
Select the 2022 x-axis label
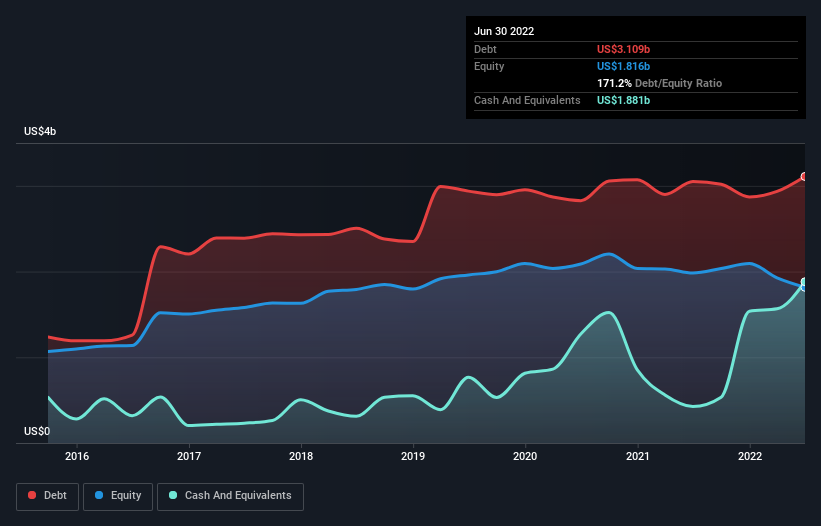[750, 456]
